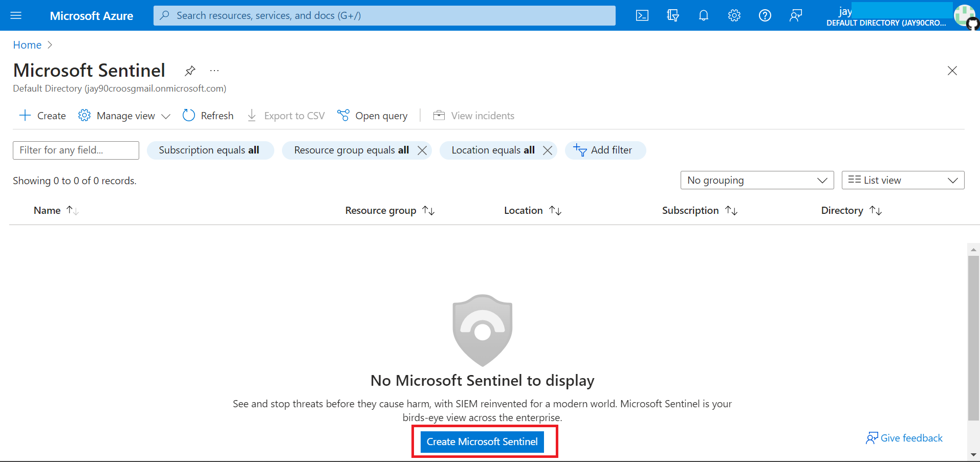Sort by Resource group column
The image size is (980, 462).
pos(390,210)
